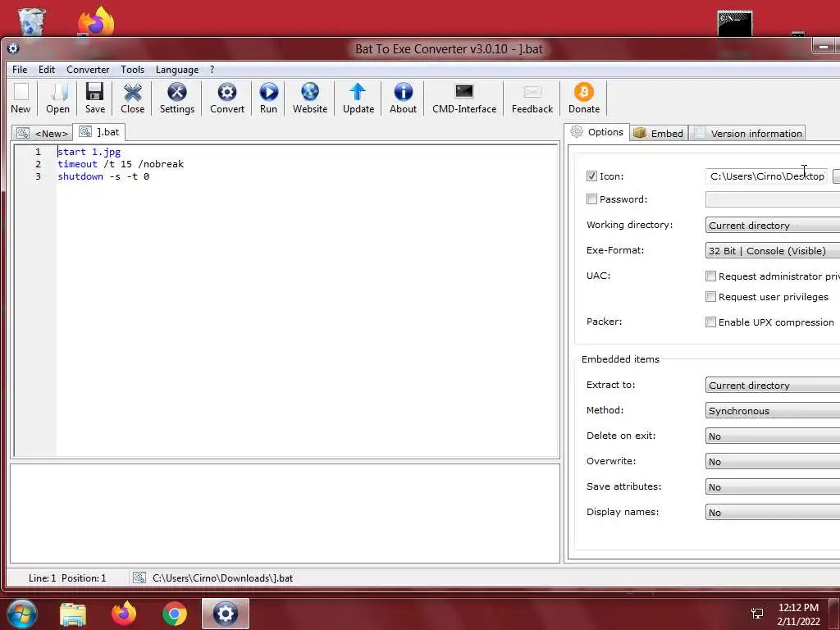Select the ].bat editor tab
The image size is (840, 630).
99,132
